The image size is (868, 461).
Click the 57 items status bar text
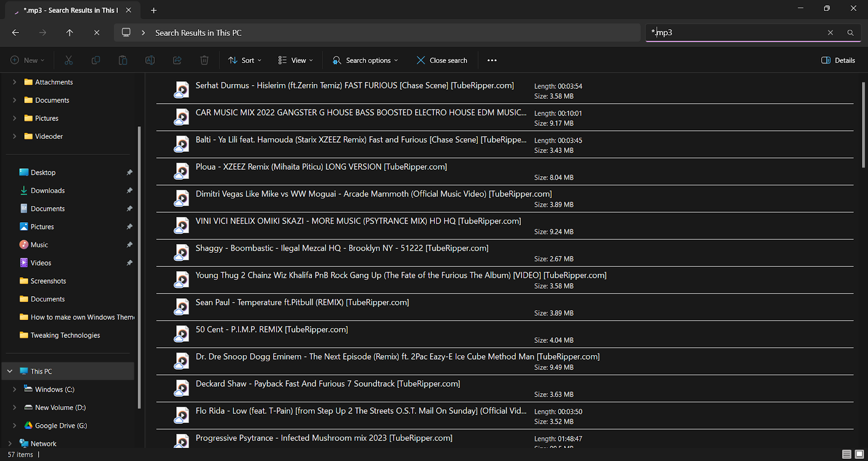tap(20, 454)
